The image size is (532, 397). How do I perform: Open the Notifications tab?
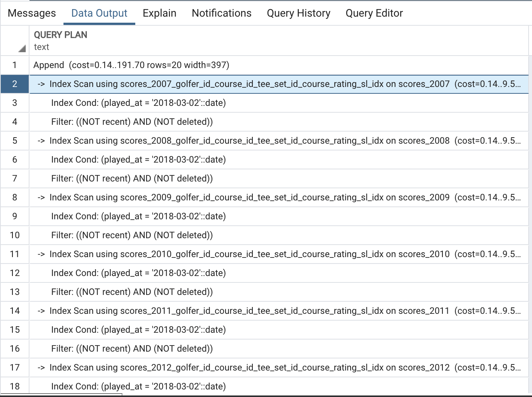(x=221, y=13)
